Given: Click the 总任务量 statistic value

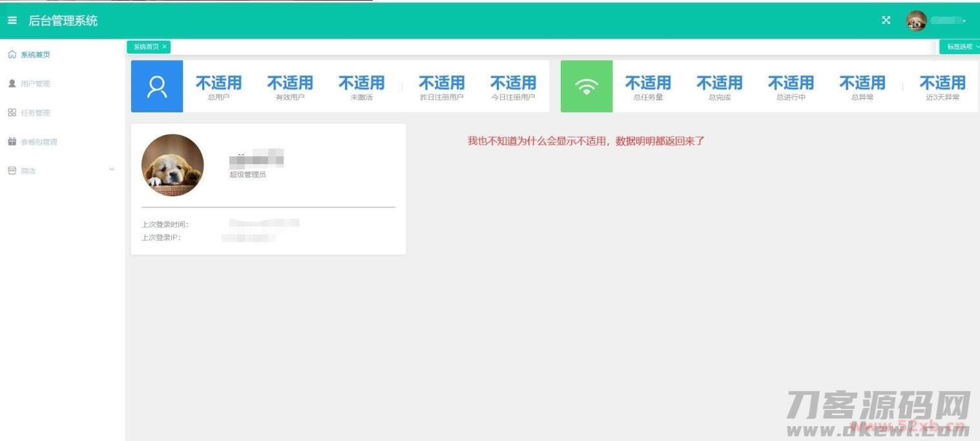Looking at the screenshot, I should pos(647,83).
